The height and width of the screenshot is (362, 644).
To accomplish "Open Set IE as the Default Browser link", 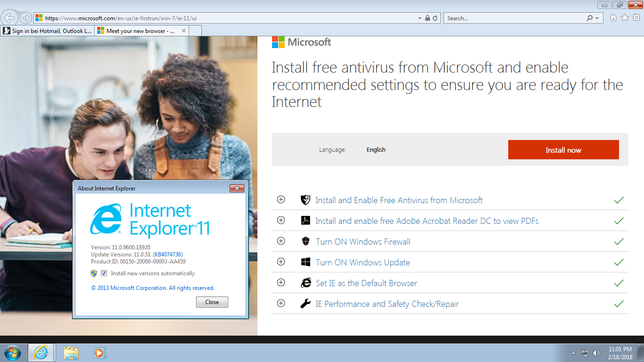I will [366, 283].
